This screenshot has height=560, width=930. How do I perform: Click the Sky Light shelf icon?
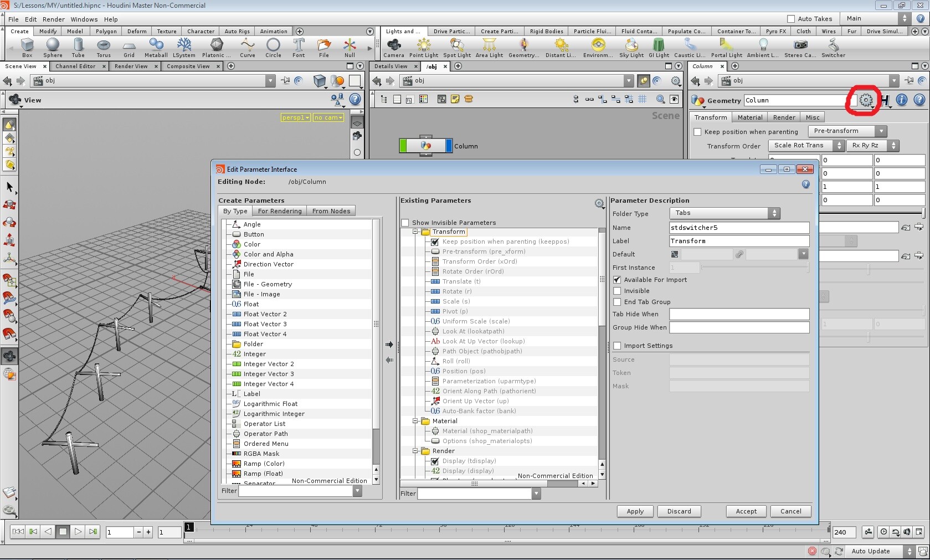(631, 48)
